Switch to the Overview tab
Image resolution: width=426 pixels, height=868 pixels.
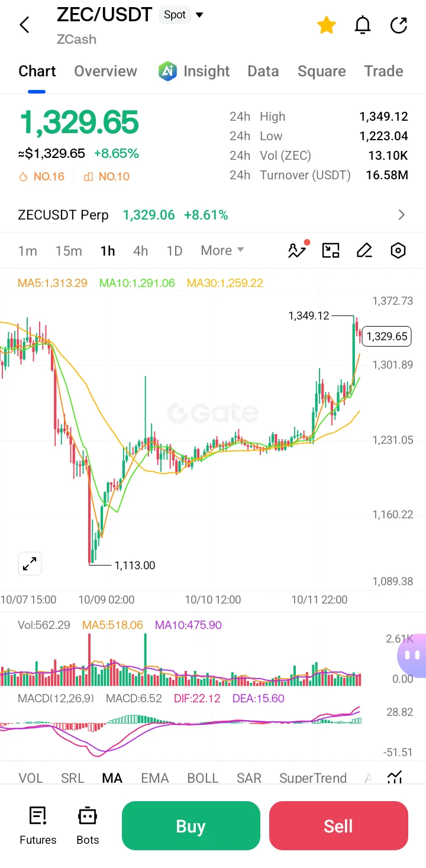click(x=105, y=72)
